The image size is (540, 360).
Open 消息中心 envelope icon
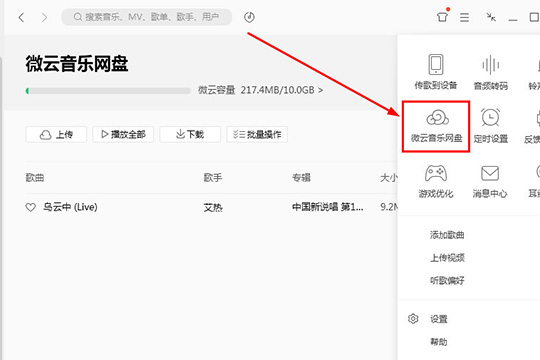(x=490, y=173)
